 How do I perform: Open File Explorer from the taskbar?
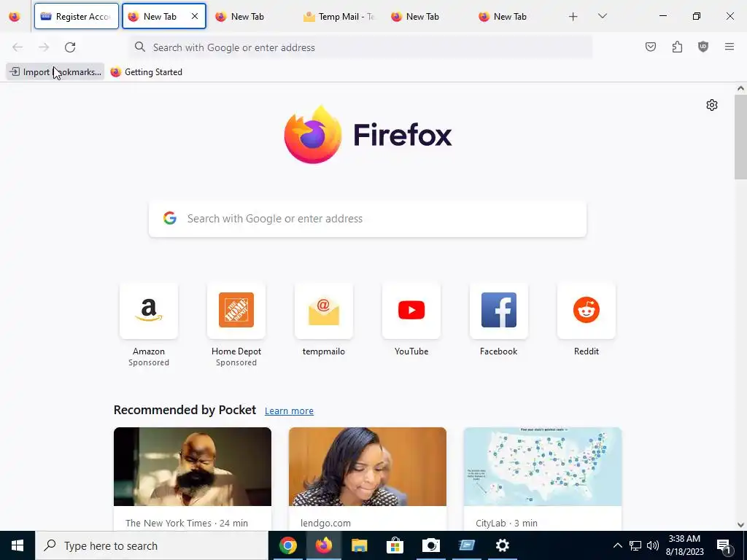pos(359,545)
